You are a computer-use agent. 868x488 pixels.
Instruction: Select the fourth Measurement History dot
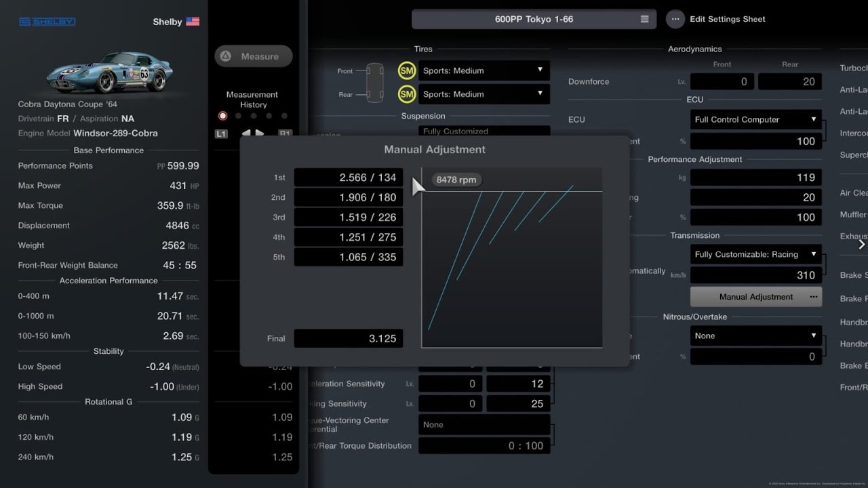269,116
